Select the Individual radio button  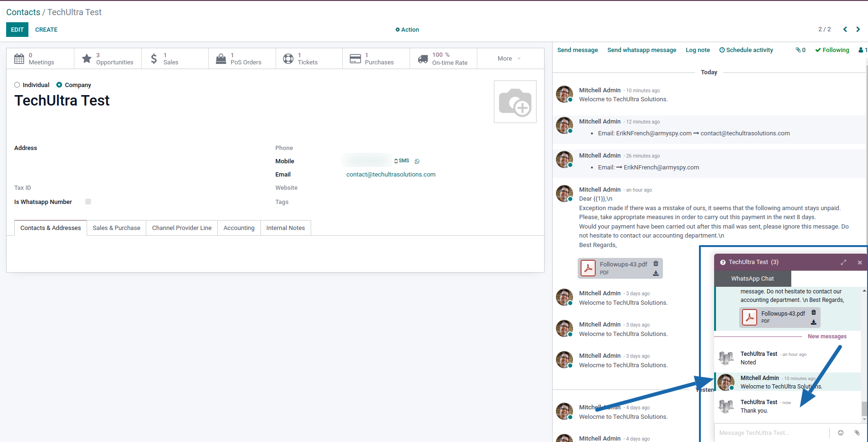coord(17,85)
